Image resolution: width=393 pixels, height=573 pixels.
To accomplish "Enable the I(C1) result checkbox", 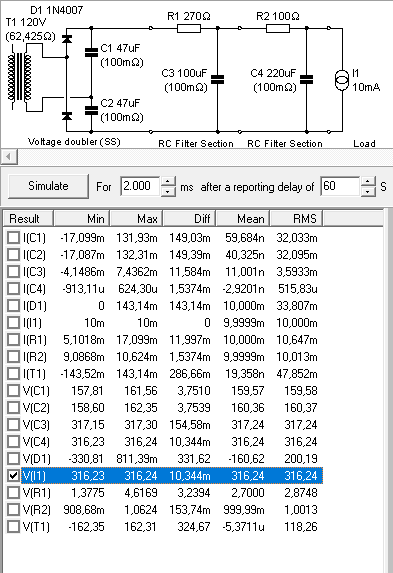I will [14, 238].
